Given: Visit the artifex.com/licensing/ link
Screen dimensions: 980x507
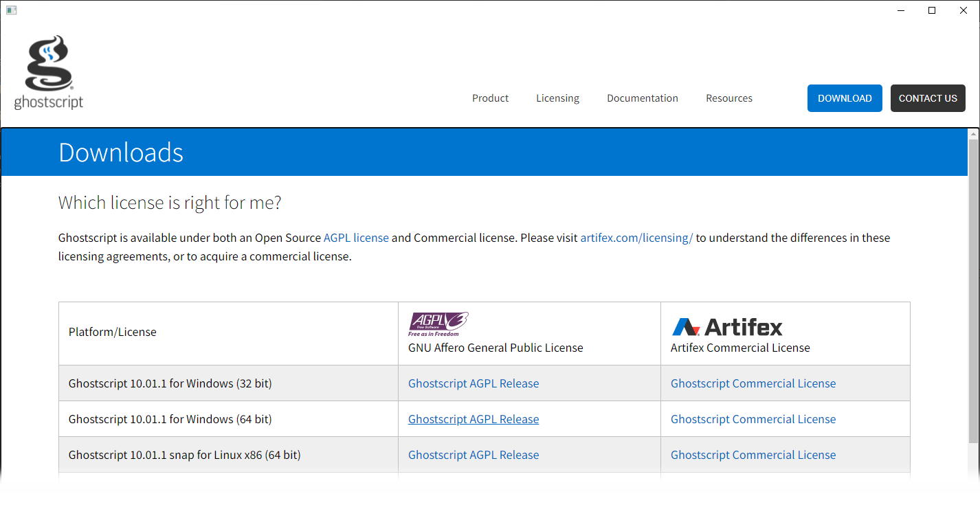Looking at the screenshot, I should (x=636, y=237).
